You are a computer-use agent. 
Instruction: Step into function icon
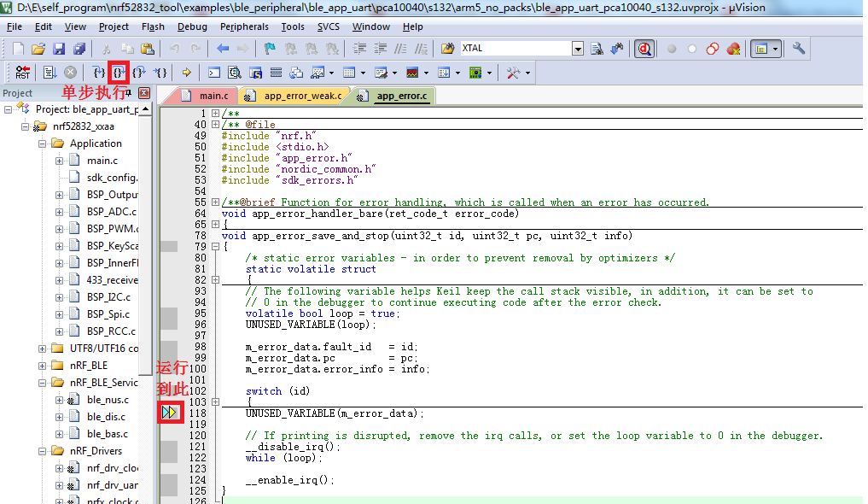[98, 73]
